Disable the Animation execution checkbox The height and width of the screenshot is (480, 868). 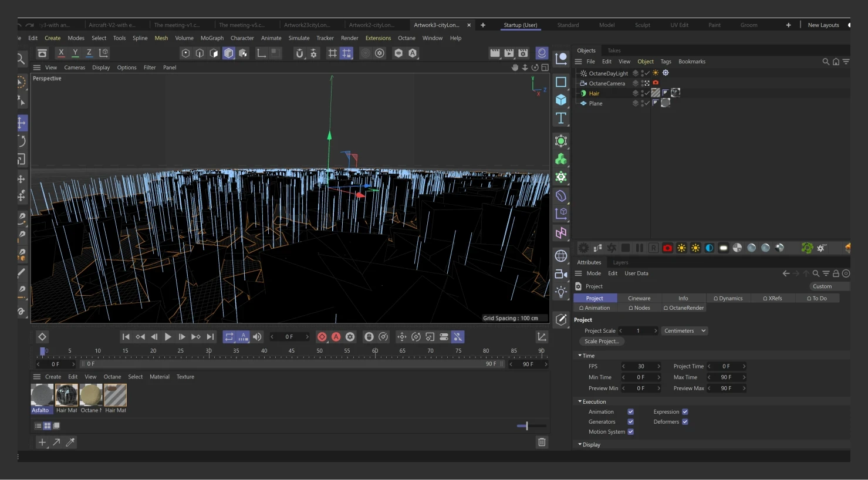tap(630, 412)
